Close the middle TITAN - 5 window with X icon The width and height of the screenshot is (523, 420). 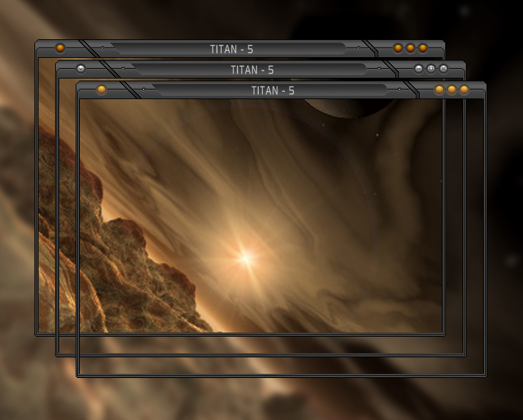click(x=443, y=69)
